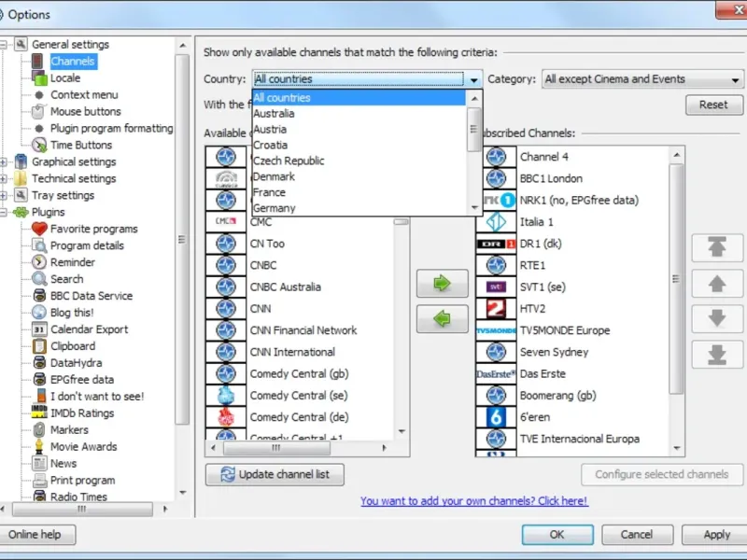
Task: Confirm with the OK button
Action: click(557, 534)
